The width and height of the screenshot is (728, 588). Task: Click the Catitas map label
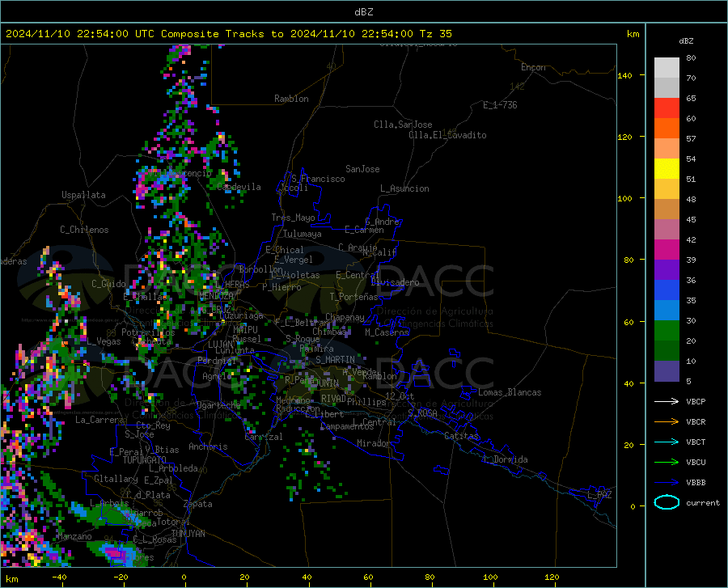pyautogui.click(x=461, y=436)
